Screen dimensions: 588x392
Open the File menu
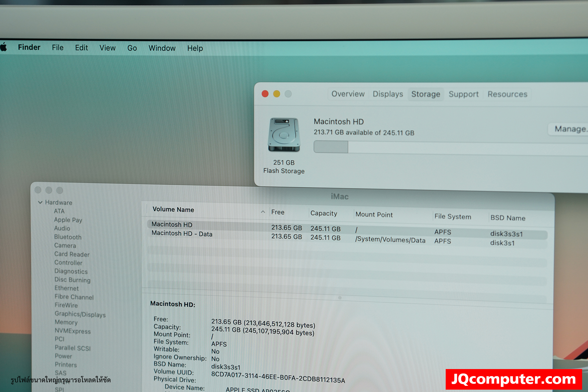coord(58,48)
